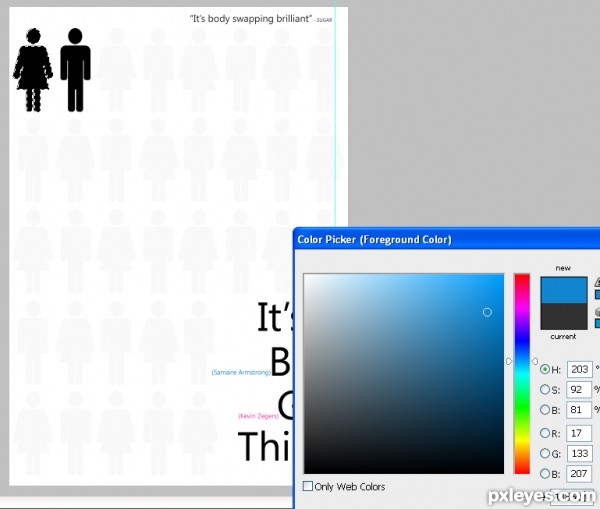Click the "current" label below the swatch

(563, 336)
